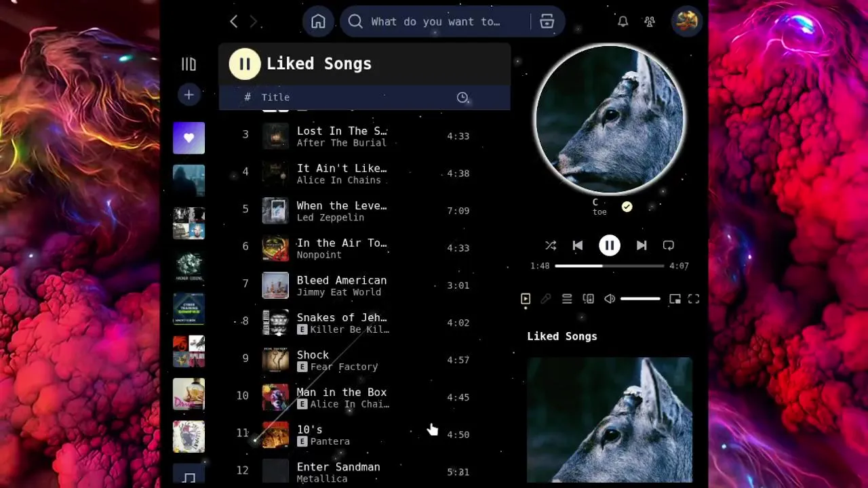
Task: Open the round deer cover art
Action: click(x=610, y=119)
